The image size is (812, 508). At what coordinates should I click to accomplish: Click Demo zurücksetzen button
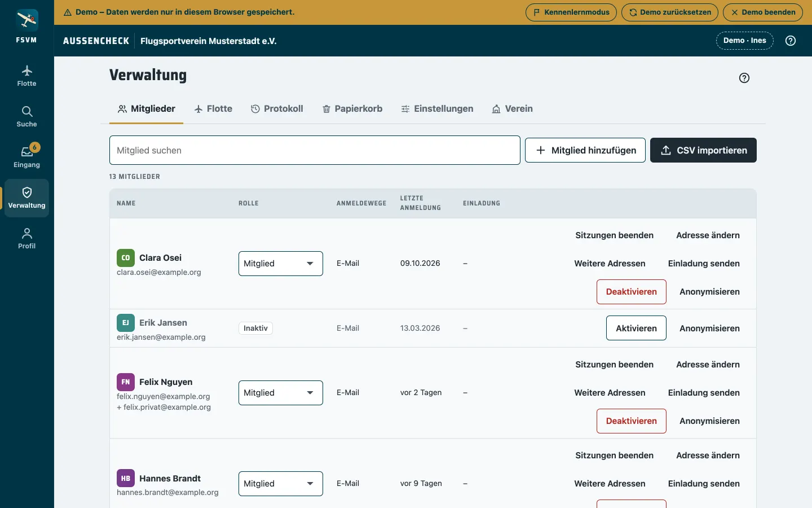pyautogui.click(x=670, y=12)
